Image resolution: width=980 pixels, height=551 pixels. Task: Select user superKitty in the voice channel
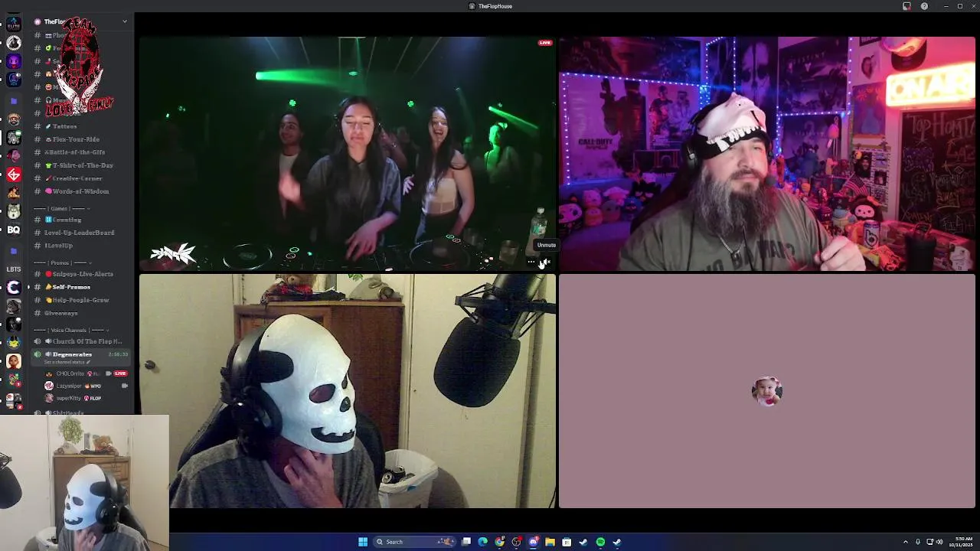coord(68,398)
